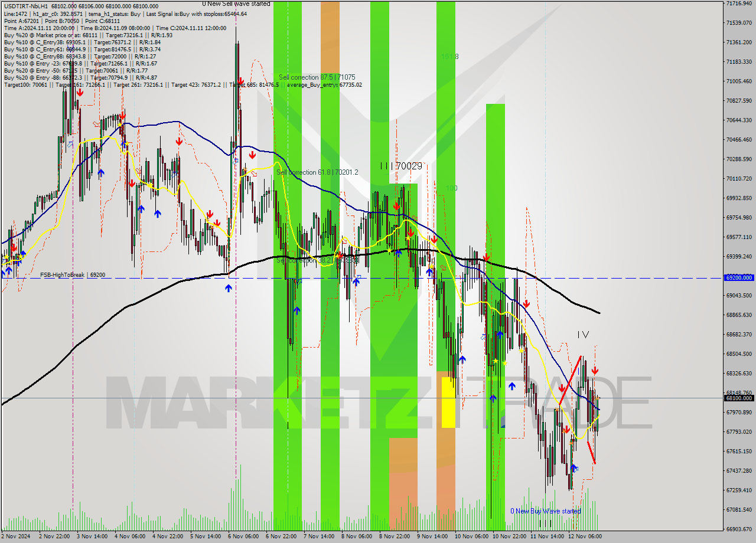Viewport: 756px width, 543px height.
Task: Click the '100' Fibonacci level label
Action: pyautogui.click(x=451, y=188)
